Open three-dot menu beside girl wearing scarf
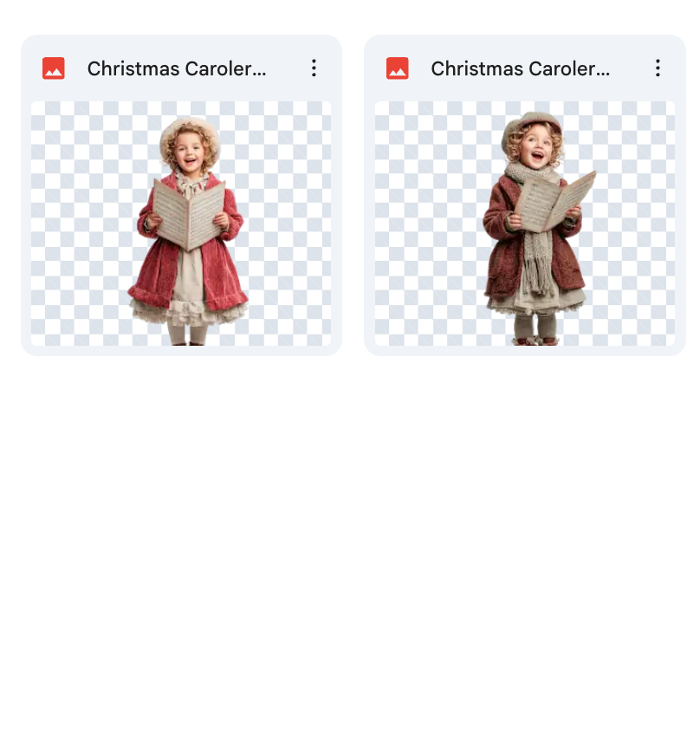 658,68
